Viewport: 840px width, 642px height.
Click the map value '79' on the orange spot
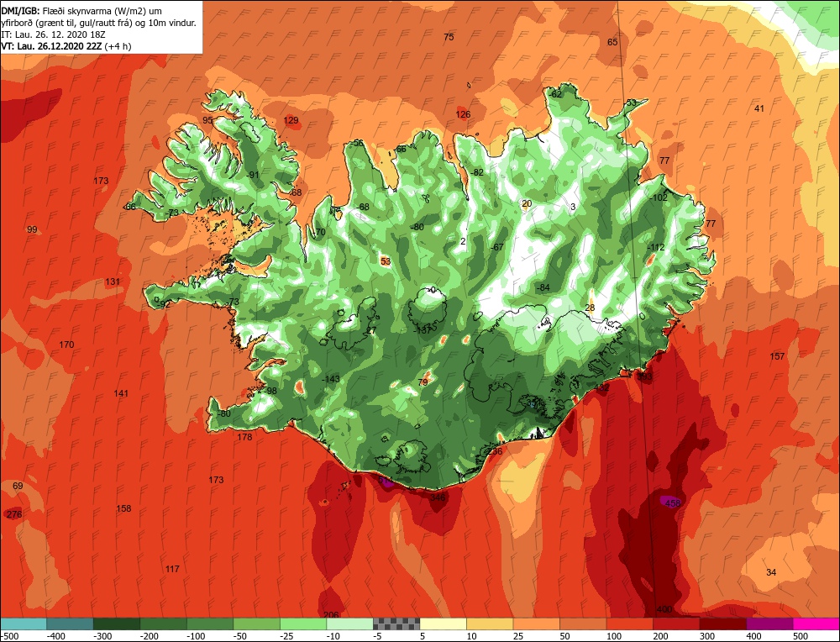pyautogui.click(x=423, y=382)
